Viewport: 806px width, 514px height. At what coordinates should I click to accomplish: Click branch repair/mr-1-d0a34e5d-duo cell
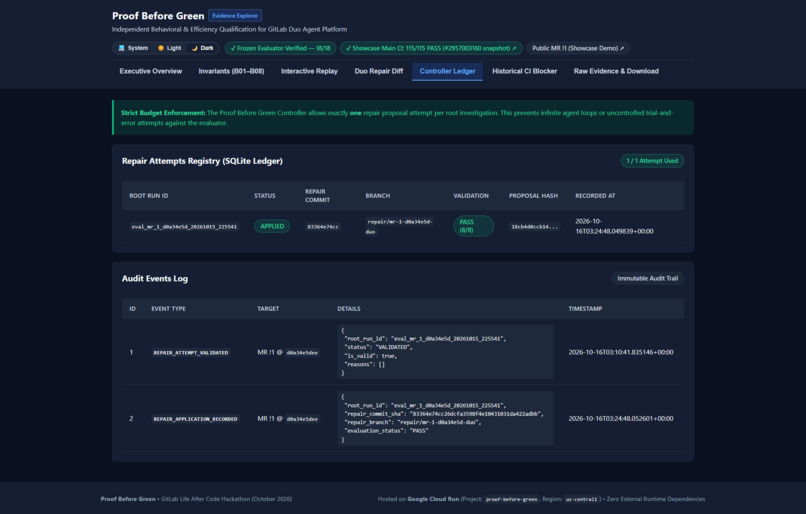400,227
